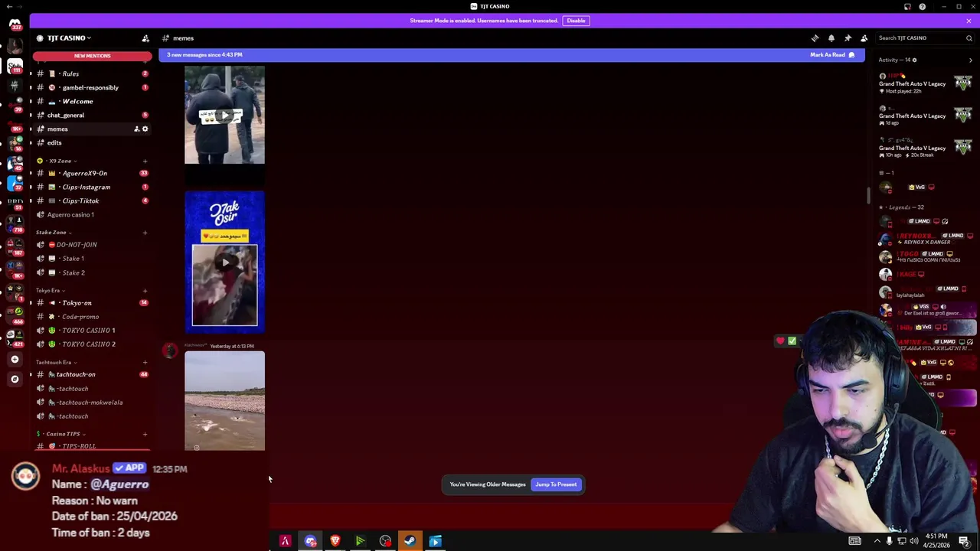The width and height of the screenshot is (980, 551).
Task: Click Jump To Present button
Action: pyautogui.click(x=556, y=484)
